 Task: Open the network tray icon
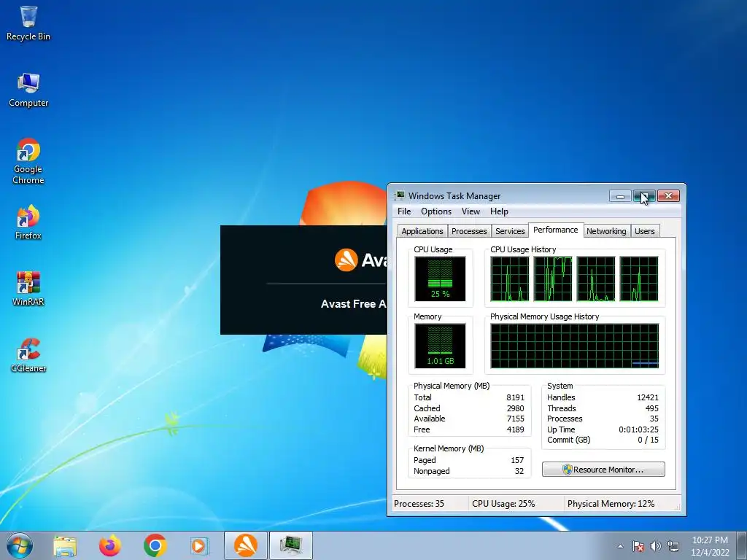coord(673,546)
